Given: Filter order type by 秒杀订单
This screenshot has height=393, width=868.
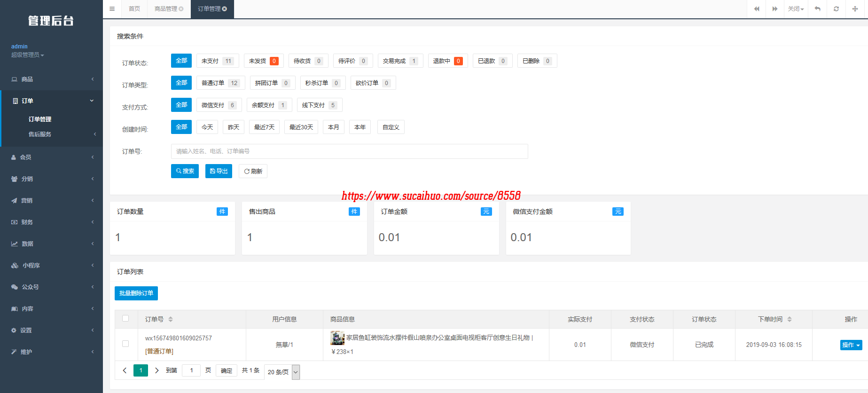Looking at the screenshot, I should [x=323, y=83].
